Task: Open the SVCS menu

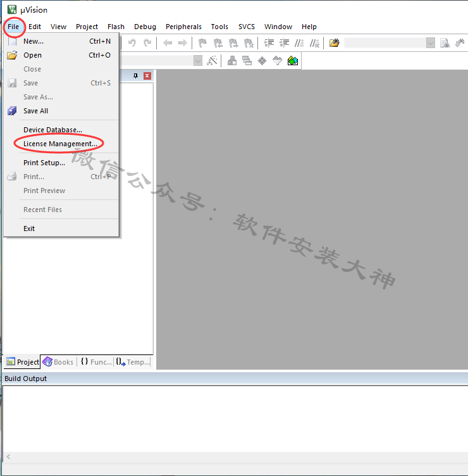Action: [246, 27]
